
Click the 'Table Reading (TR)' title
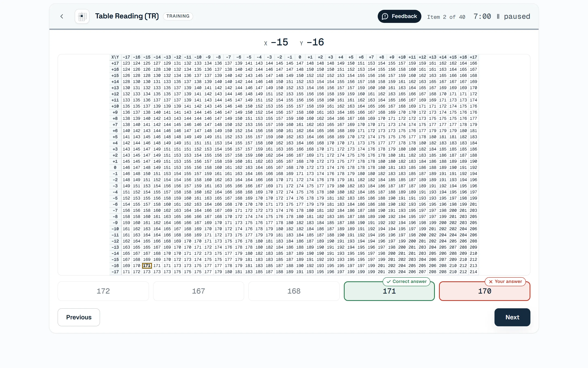[127, 16]
